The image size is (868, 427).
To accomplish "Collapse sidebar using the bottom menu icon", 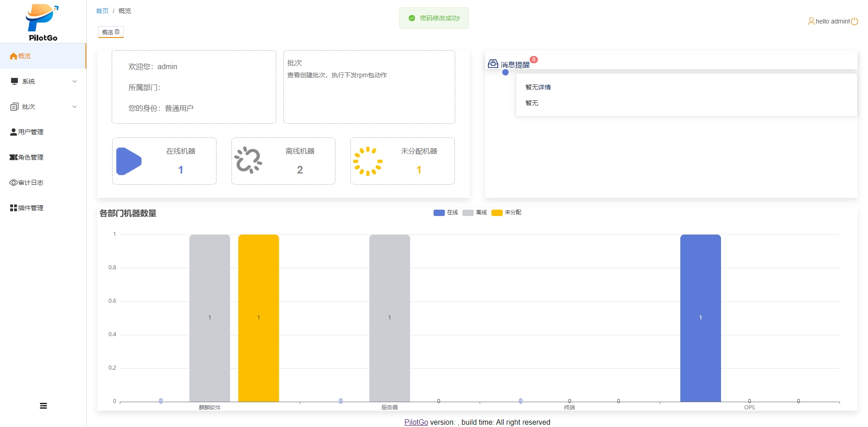I will pos(43,406).
